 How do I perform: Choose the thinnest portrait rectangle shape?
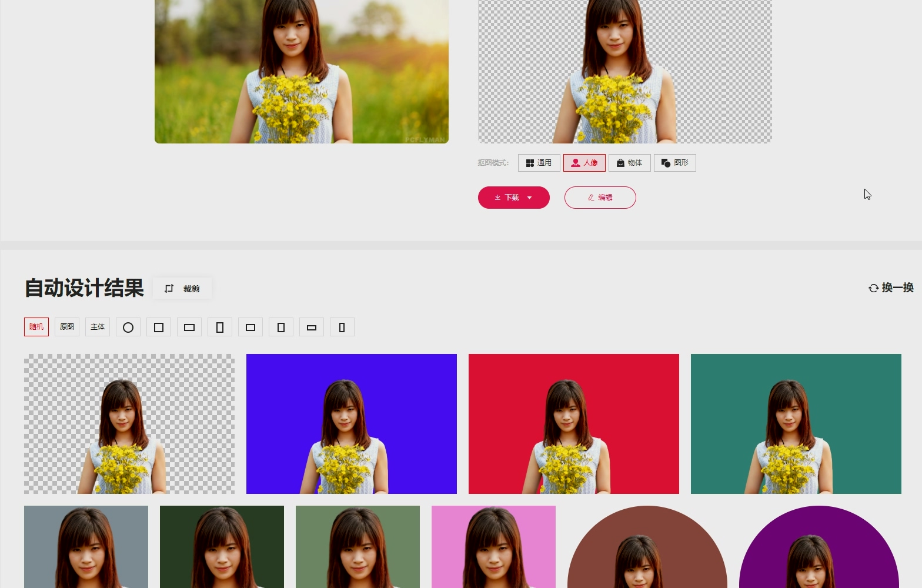(342, 328)
